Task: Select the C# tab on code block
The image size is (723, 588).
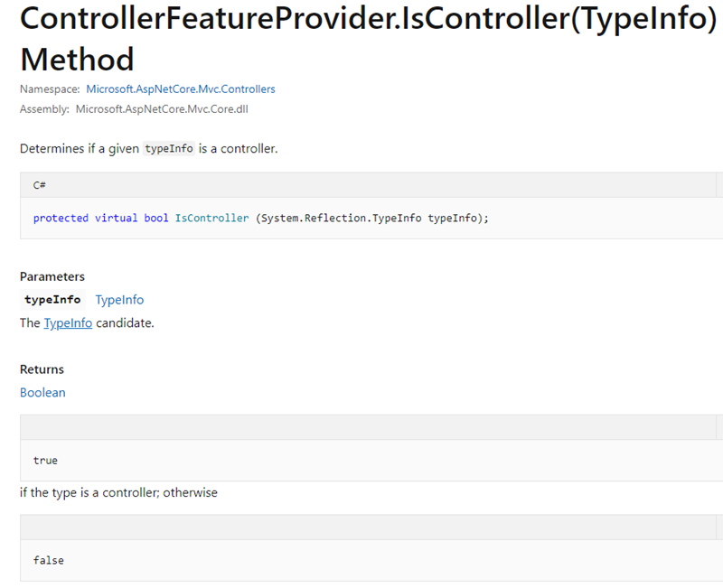Action: click(39, 185)
